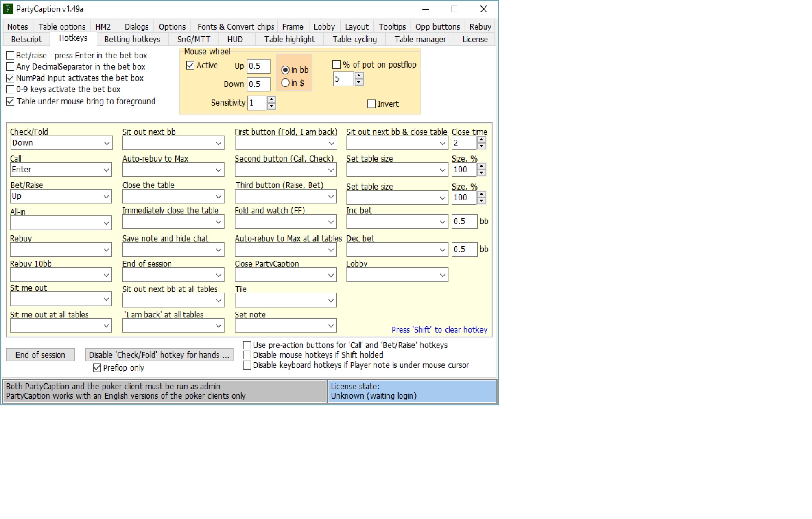Open the Call hotkey dropdown
The image size is (812, 519).
[x=61, y=170]
